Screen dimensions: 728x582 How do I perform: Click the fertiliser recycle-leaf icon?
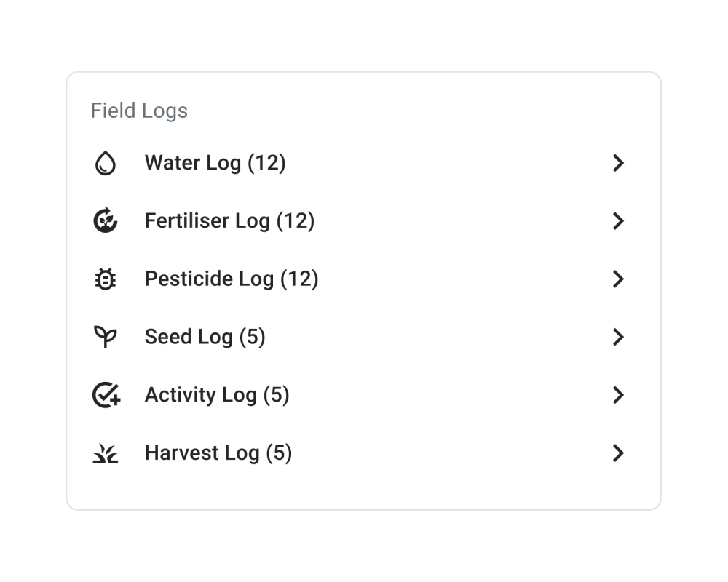[x=106, y=220]
